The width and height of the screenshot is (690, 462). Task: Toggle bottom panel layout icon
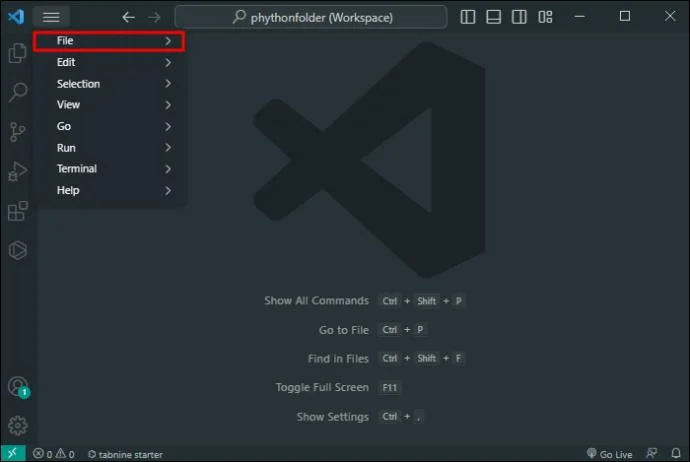pos(493,17)
